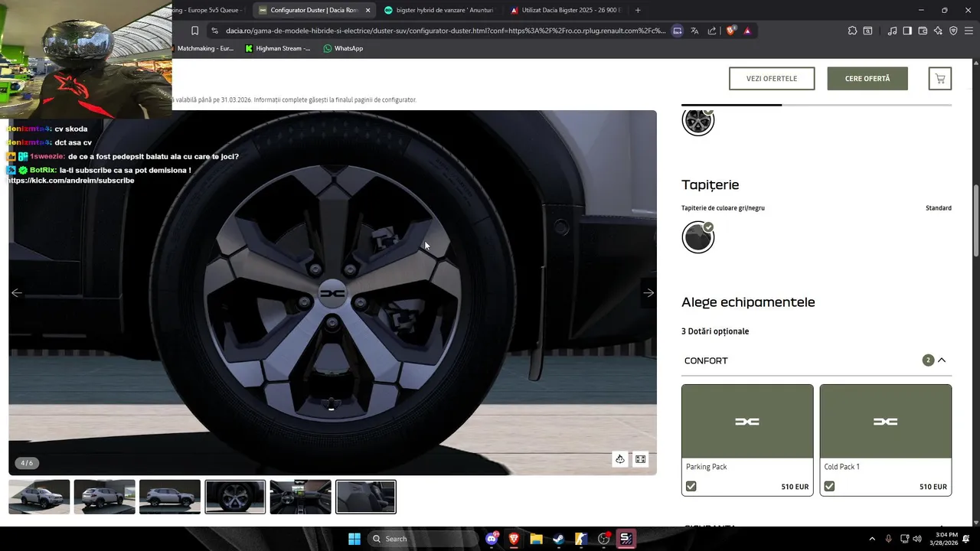Click the 360 view rotate icon
The image size is (980, 551).
pos(620,459)
